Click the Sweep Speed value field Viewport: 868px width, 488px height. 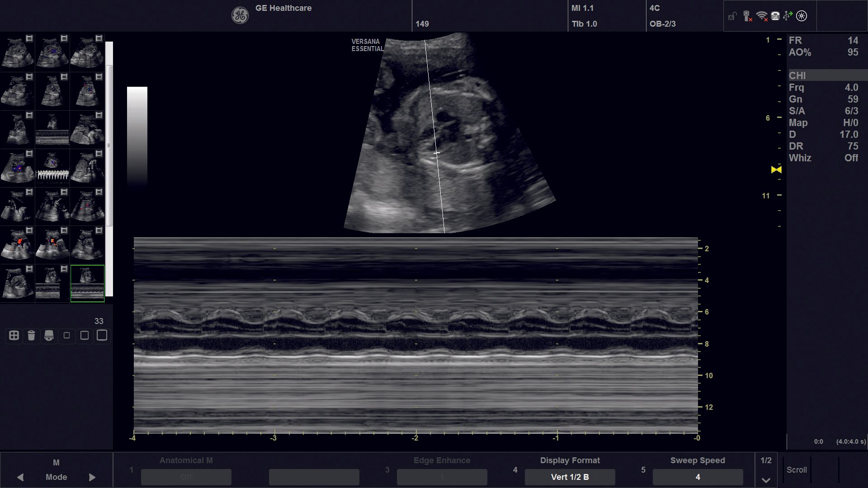point(697,477)
